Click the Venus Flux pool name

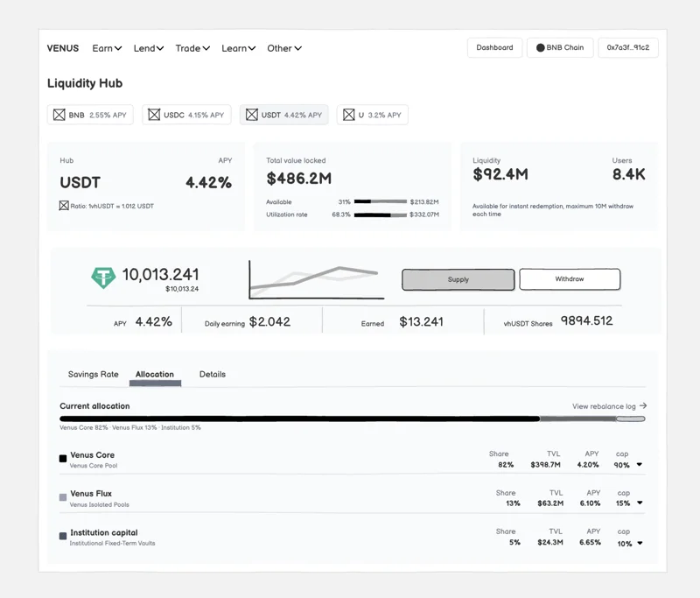(x=91, y=494)
